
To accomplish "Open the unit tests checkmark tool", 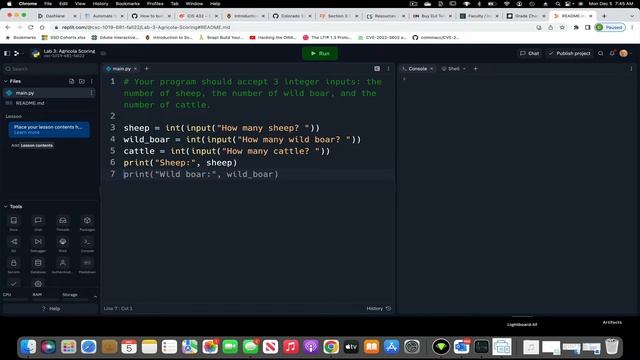I will [13, 284].
